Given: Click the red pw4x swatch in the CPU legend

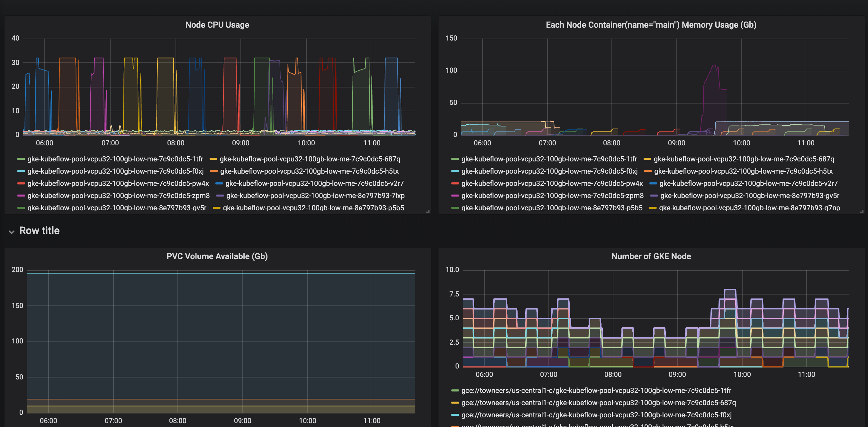Looking at the screenshot, I should pyautogui.click(x=21, y=183).
